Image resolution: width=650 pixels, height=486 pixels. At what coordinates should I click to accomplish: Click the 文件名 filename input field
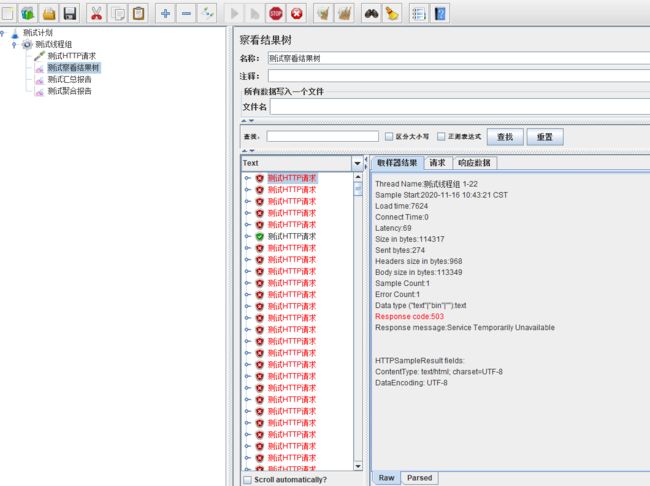[x=460, y=107]
